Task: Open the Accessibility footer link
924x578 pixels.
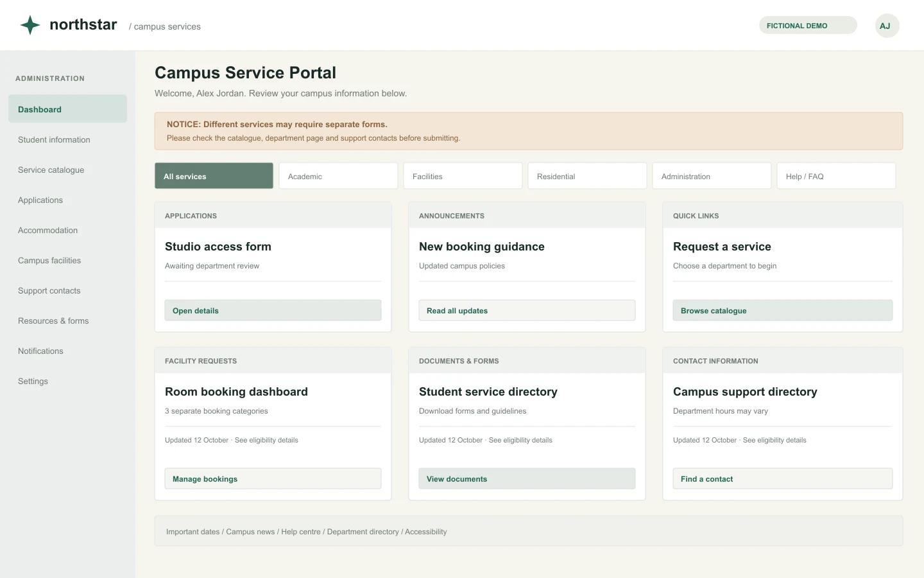Action: [x=426, y=532]
